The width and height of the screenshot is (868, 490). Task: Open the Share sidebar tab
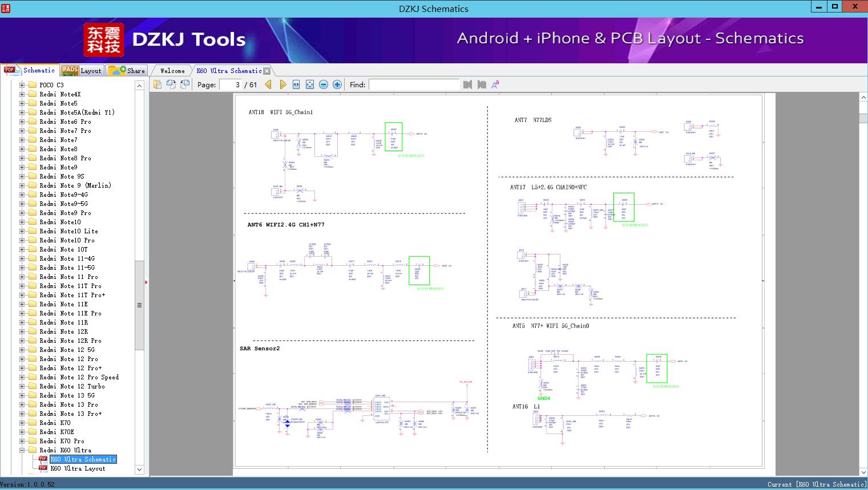[127, 71]
